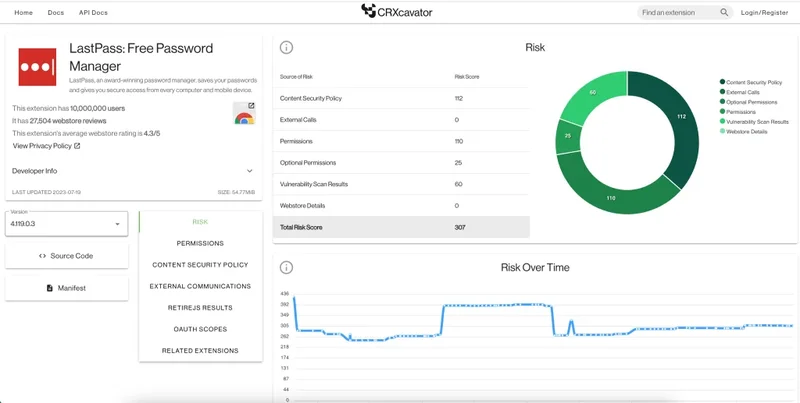Go to the Home page
The width and height of the screenshot is (800, 403).
[x=23, y=13]
